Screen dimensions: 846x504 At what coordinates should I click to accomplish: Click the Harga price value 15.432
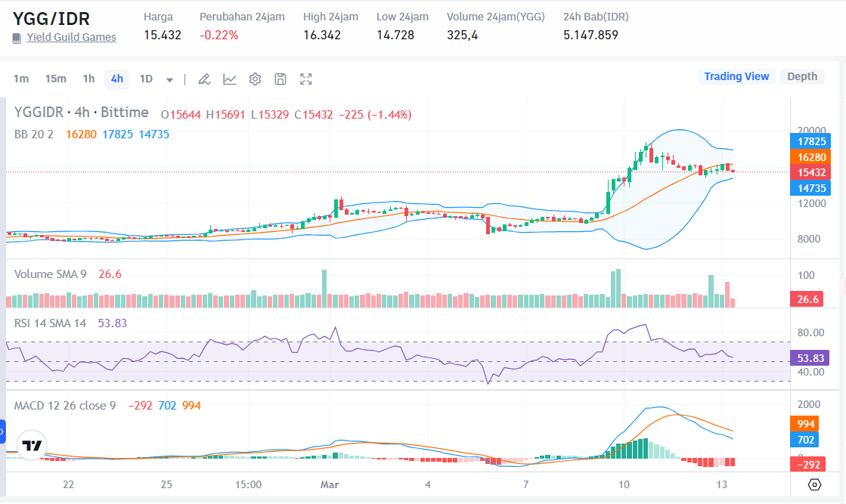click(x=163, y=35)
